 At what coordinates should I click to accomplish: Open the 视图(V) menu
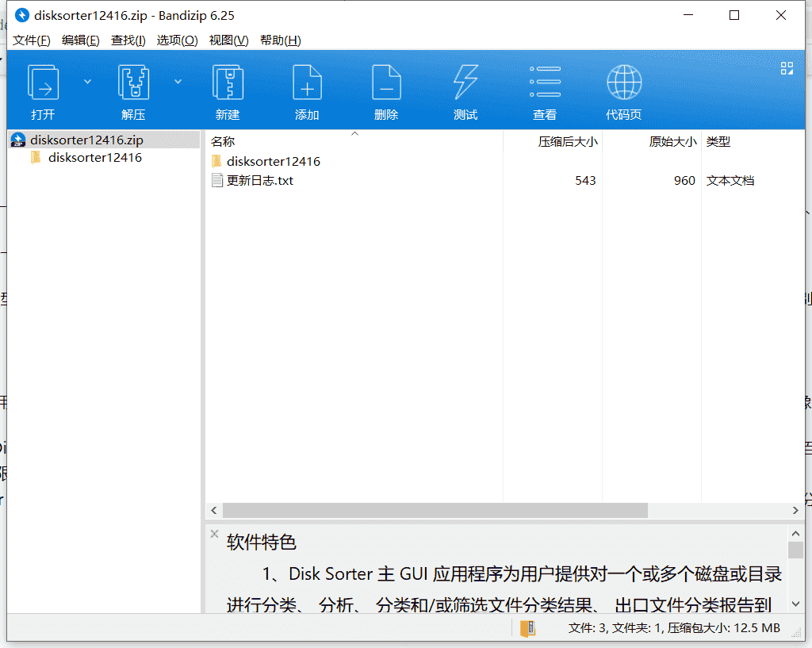pyautogui.click(x=228, y=40)
